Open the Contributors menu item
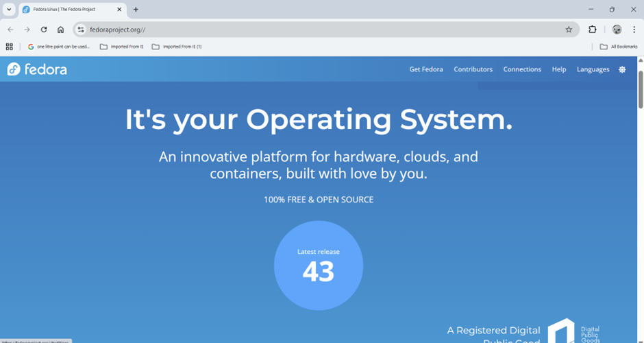 point(473,69)
